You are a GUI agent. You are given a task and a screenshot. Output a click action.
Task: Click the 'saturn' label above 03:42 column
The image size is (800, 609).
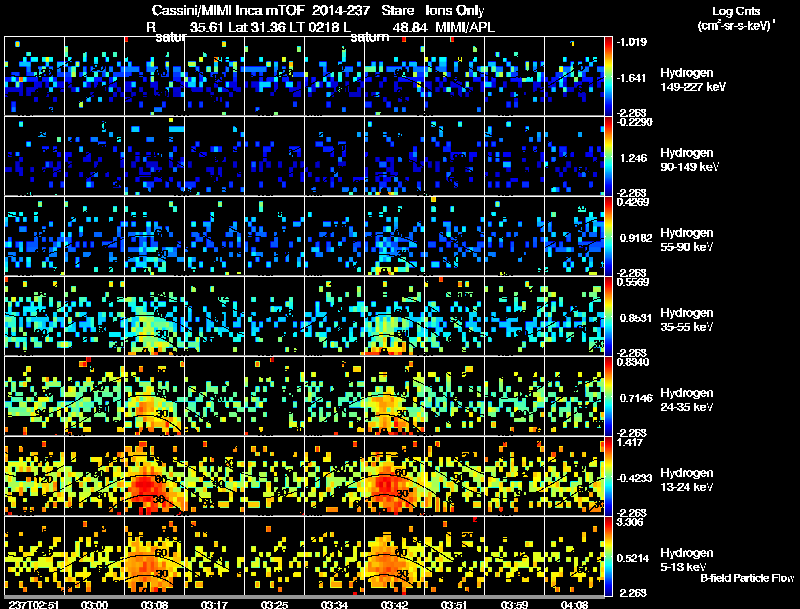tap(369, 37)
